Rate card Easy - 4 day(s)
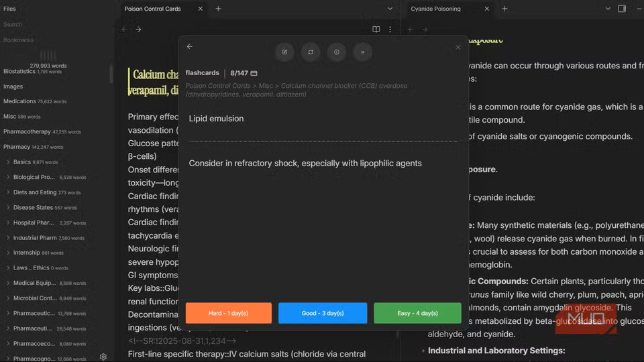The height and width of the screenshot is (362, 644). click(x=417, y=313)
